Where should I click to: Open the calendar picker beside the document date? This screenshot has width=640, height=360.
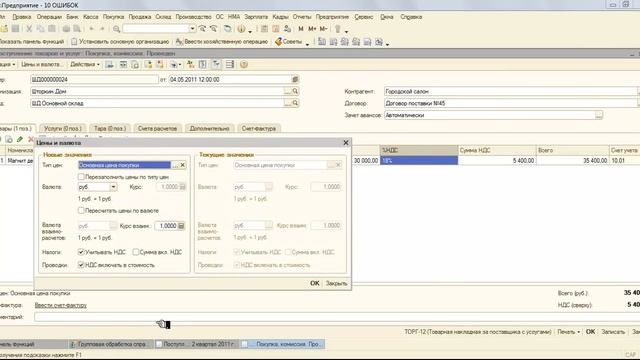(x=295, y=79)
